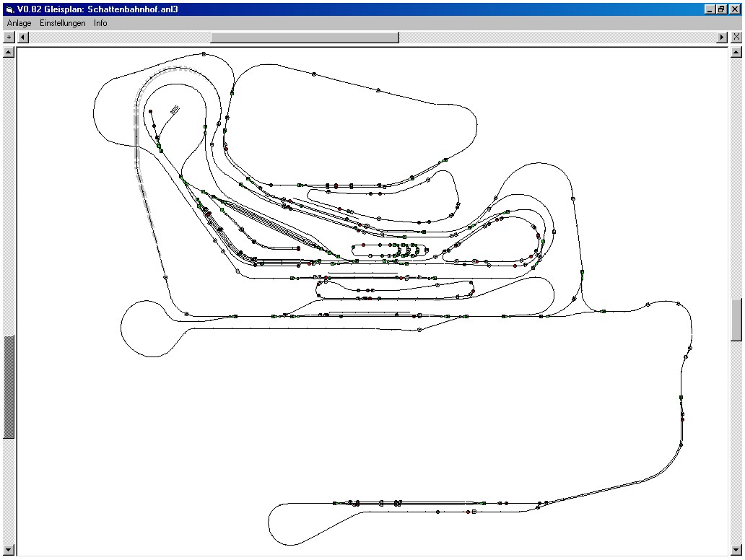Click the application icon in the title bar
The width and height of the screenshot is (745, 560).
pyautogui.click(x=9, y=9)
